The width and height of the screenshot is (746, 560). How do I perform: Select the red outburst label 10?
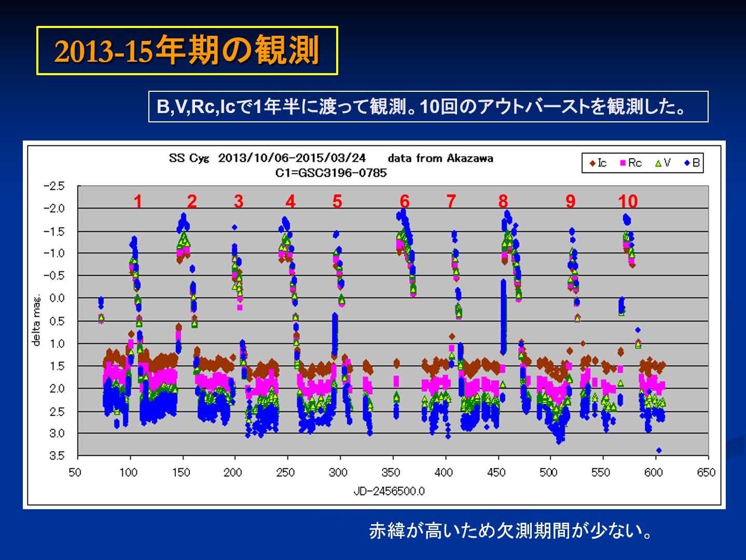click(x=628, y=201)
